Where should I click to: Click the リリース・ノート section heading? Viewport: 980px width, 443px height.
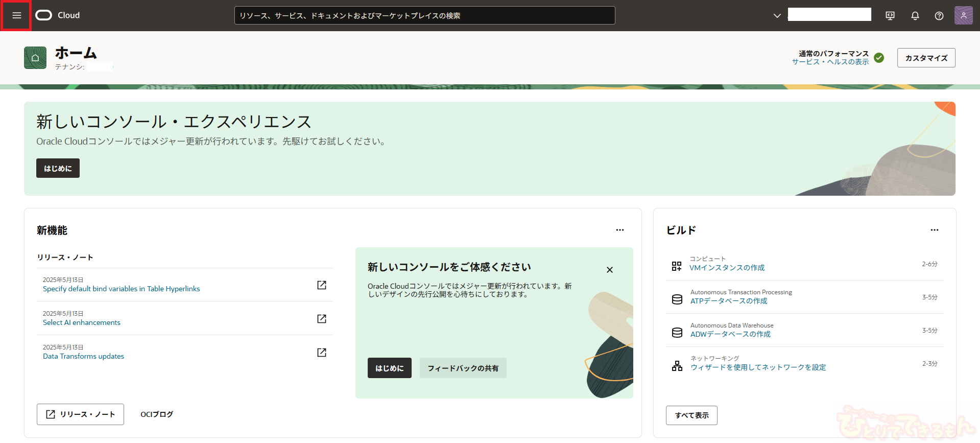tap(65, 258)
